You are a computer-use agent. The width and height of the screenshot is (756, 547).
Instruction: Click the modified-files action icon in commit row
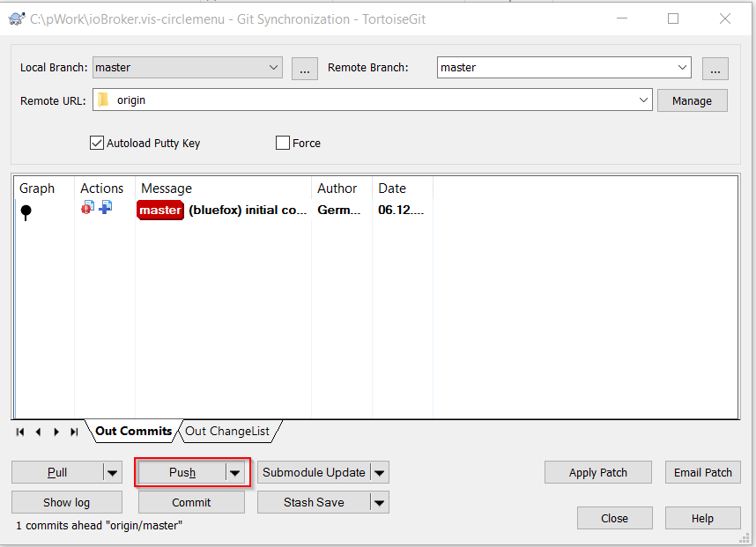point(87,208)
